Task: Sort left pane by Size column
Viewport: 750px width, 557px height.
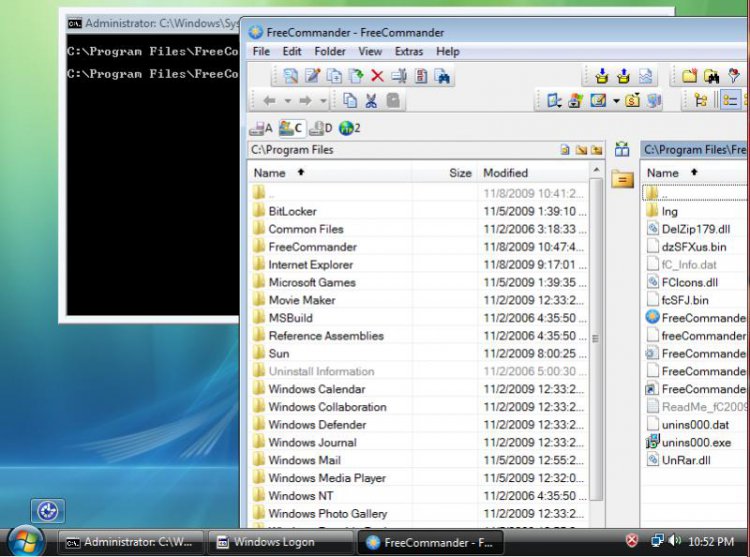Action: (444, 173)
